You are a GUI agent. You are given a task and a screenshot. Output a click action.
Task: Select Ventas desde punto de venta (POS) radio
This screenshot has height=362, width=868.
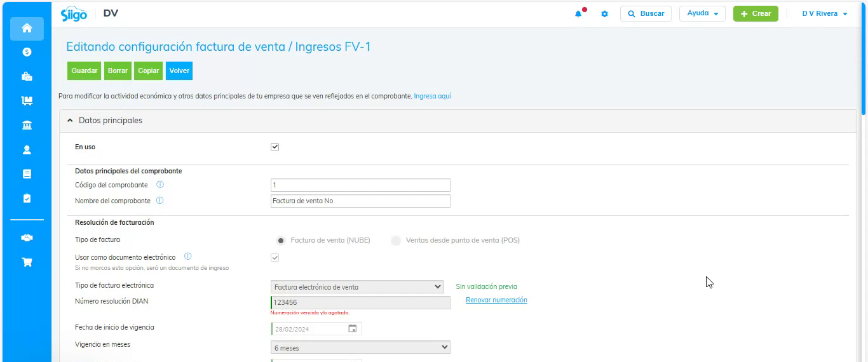click(x=396, y=241)
